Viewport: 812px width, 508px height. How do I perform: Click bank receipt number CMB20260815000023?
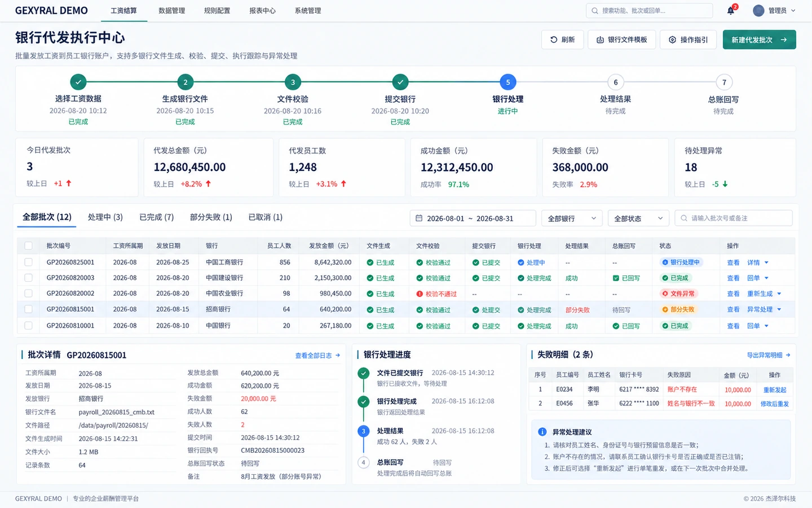(272, 450)
